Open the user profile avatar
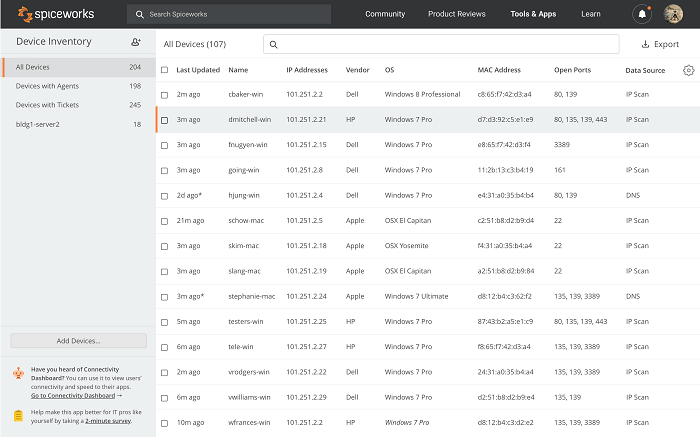This screenshot has width=700, height=437. coord(673,14)
